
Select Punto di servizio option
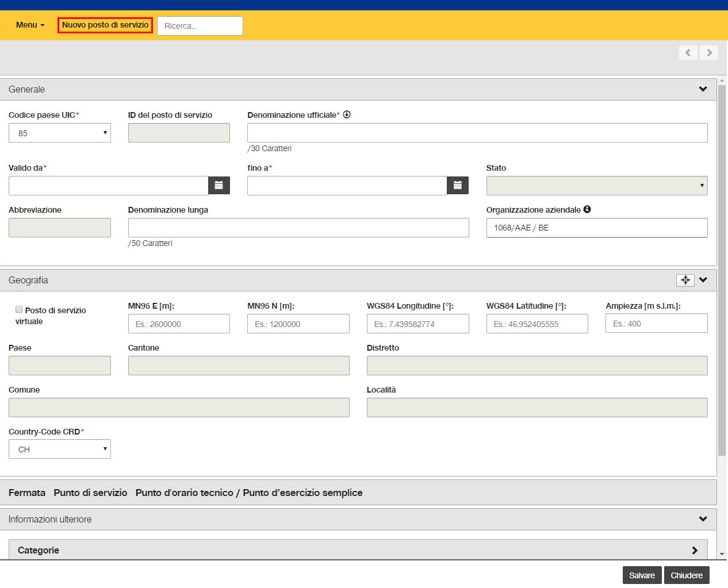(x=90, y=493)
